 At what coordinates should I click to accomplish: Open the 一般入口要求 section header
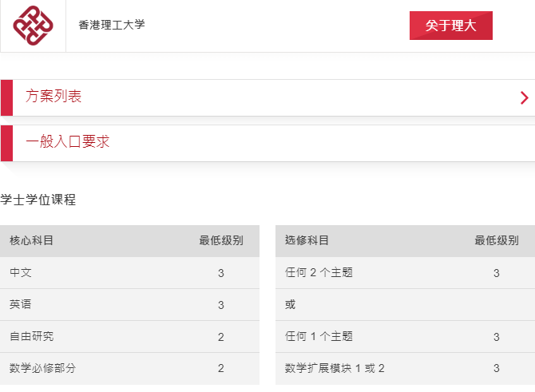267,143
